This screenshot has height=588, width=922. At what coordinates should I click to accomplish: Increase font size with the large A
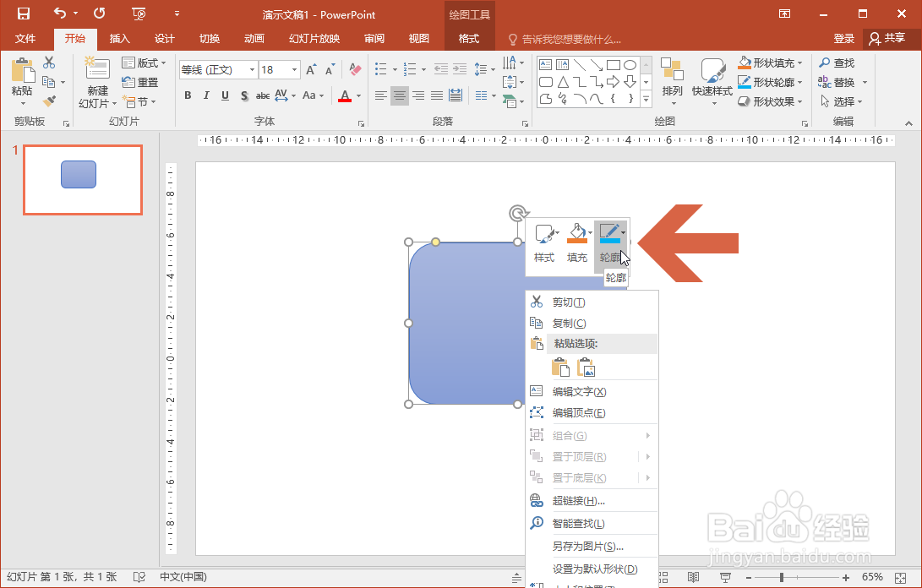pos(311,70)
